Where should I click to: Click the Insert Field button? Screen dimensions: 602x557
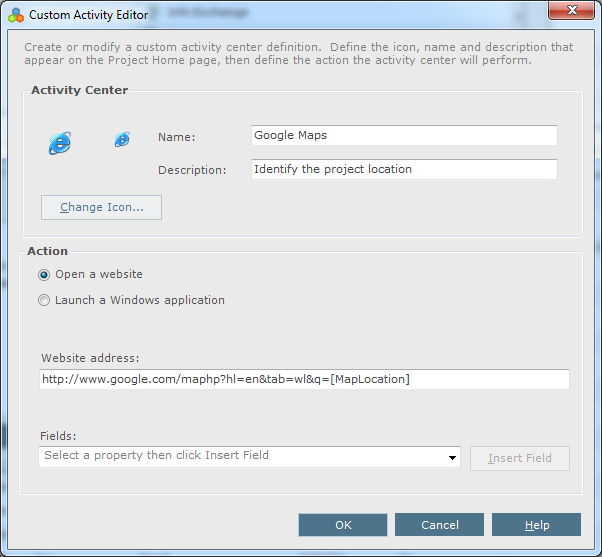click(520, 458)
